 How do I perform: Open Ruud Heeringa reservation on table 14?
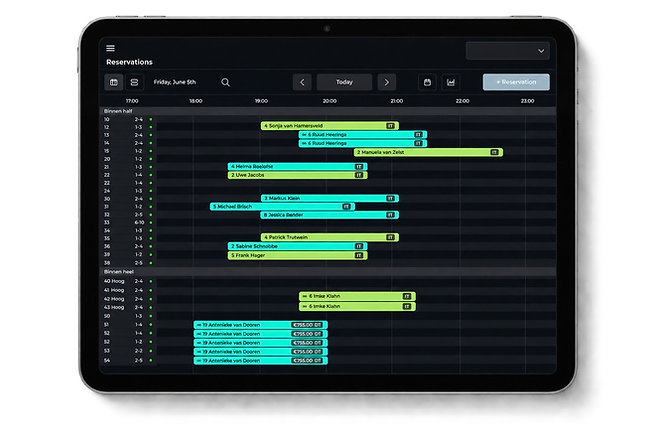[x=363, y=143]
